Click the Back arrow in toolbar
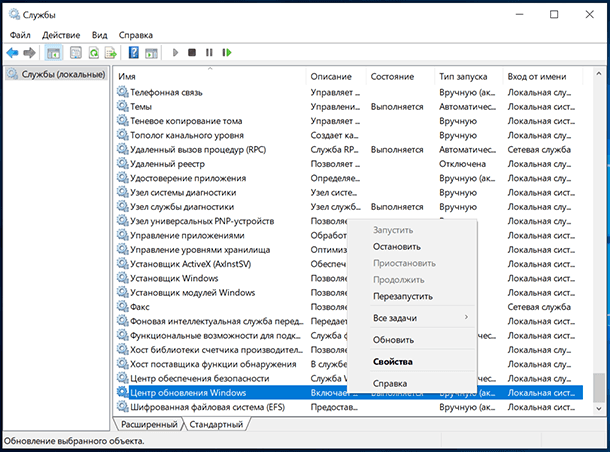Image resolution: width=610 pixels, height=452 pixels. click(x=12, y=52)
